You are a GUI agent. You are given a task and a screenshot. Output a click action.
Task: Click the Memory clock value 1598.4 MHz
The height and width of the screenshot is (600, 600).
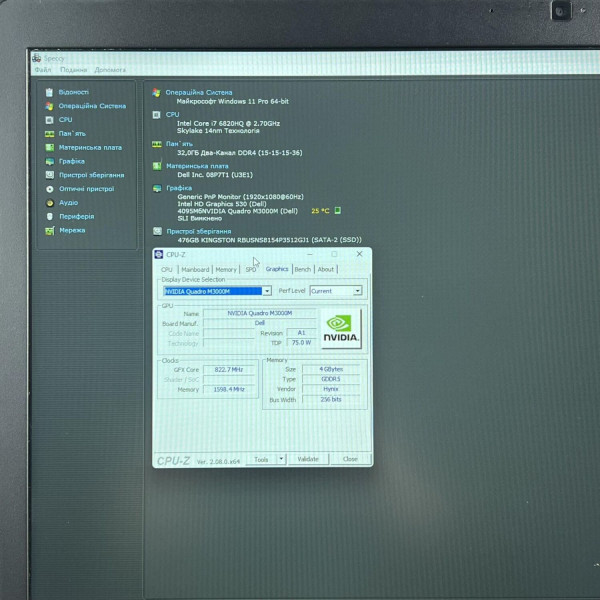pos(228,390)
